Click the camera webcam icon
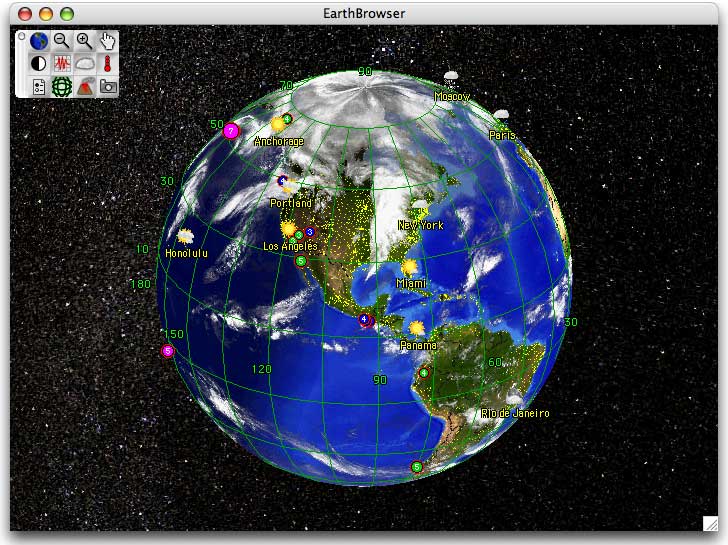 tap(108, 86)
